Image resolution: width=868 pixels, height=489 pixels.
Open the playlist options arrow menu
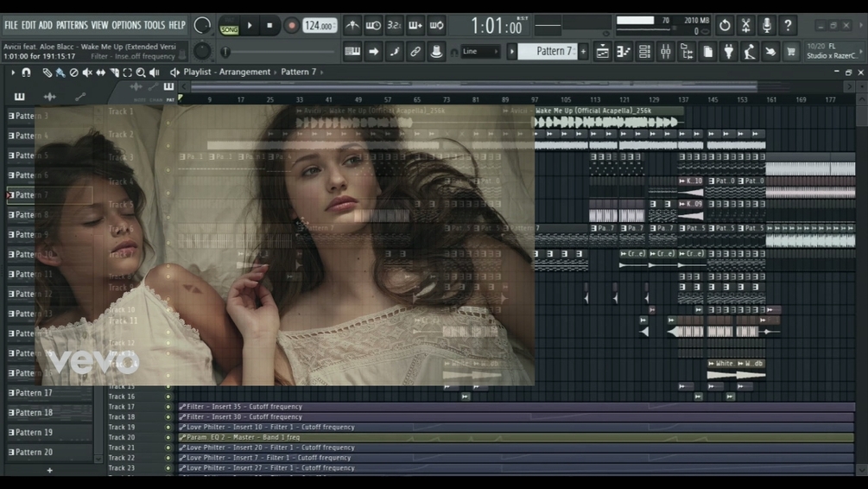(x=13, y=72)
